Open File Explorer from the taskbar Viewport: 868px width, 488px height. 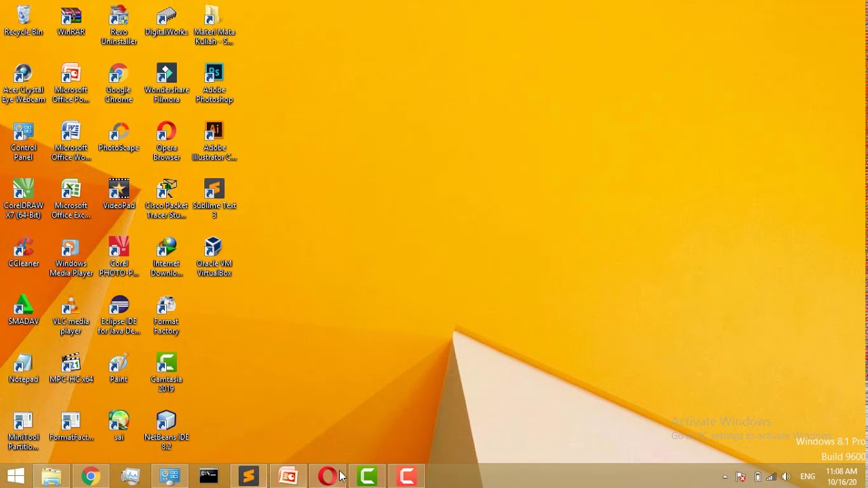click(x=52, y=476)
